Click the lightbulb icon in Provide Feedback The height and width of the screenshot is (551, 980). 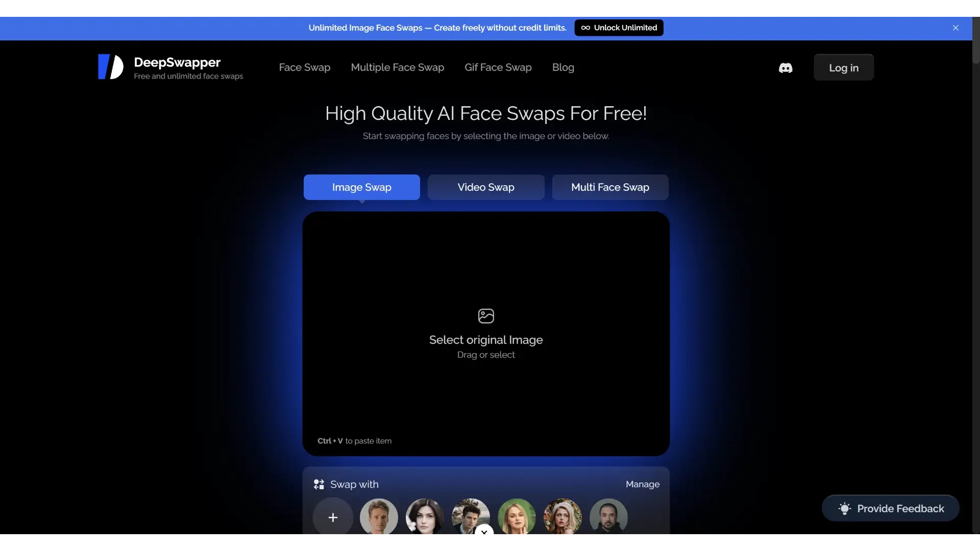click(x=845, y=508)
